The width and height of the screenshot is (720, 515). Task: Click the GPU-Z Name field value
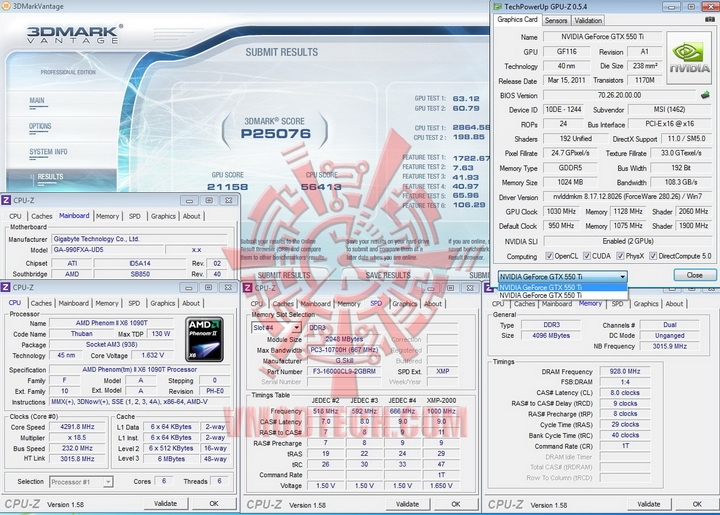[602, 36]
